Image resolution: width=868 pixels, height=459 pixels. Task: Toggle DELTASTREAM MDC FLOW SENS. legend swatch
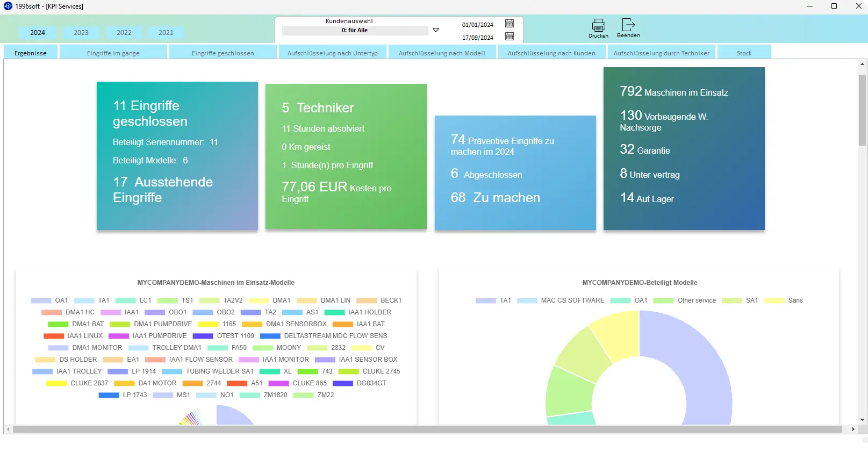(270, 336)
